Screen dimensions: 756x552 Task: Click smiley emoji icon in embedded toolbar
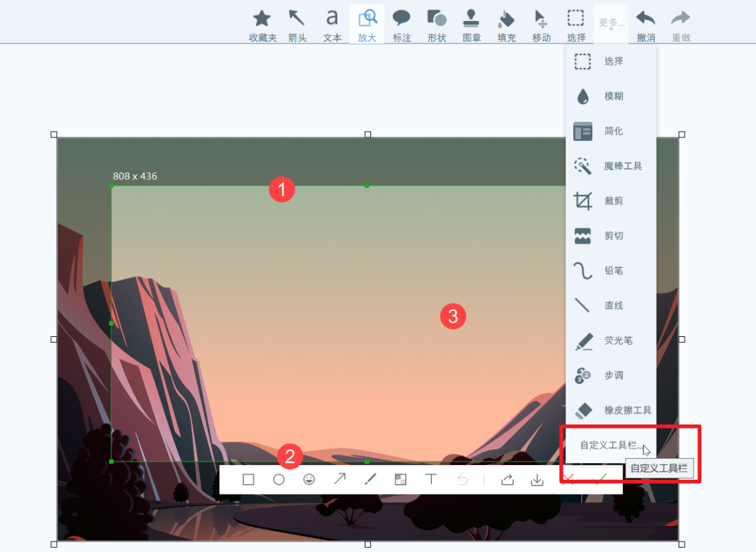tap(309, 480)
